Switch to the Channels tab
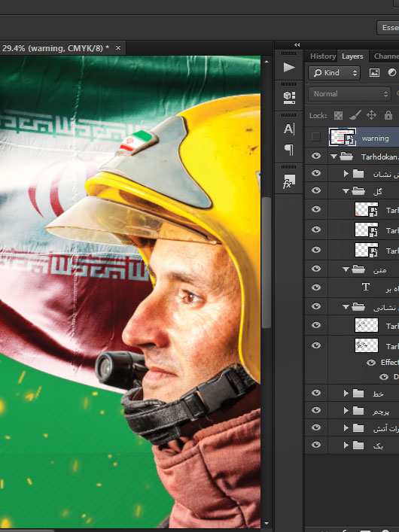Screen dimensions: 399x532 pyautogui.click(x=386, y=56)
